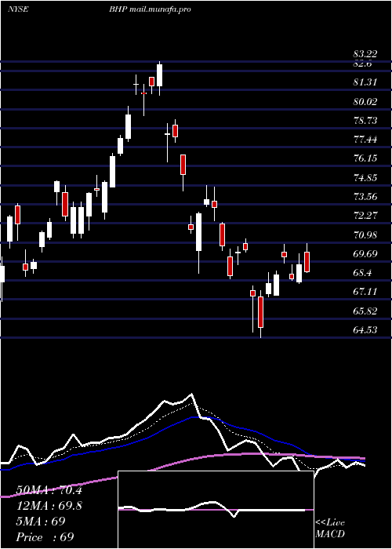This screenshot has height=549, width=392.
Task: Click the 70.98 price axis label
Action: click(365, 235)
